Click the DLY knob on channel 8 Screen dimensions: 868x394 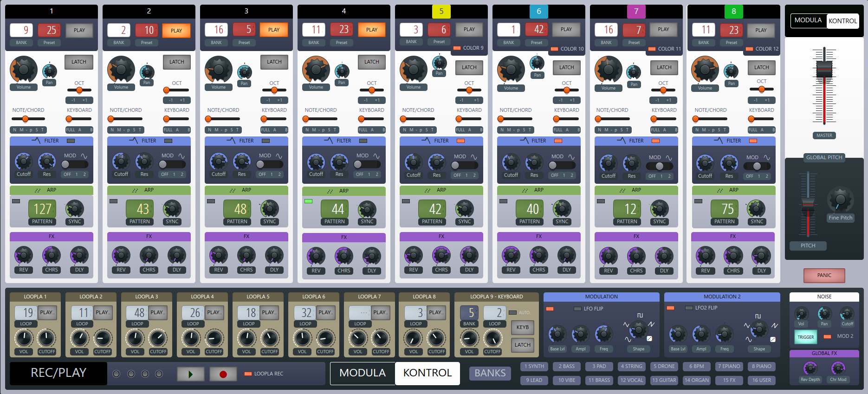click(x=762, y=256)
